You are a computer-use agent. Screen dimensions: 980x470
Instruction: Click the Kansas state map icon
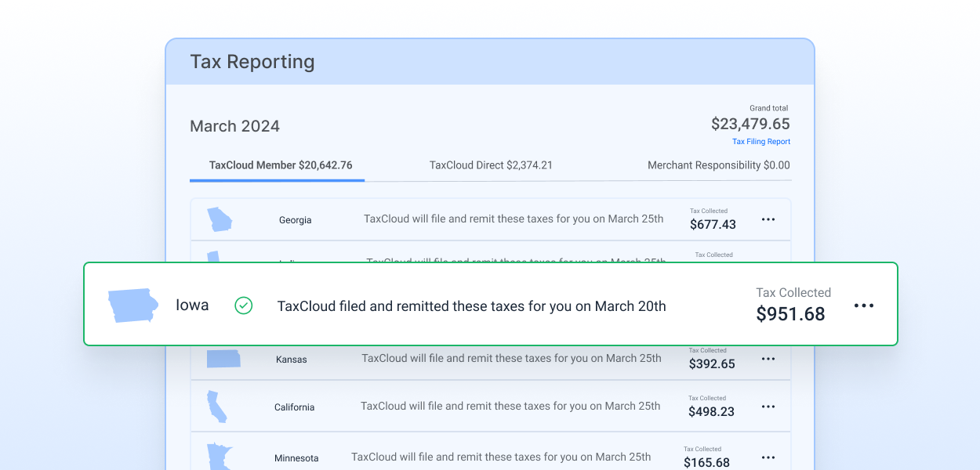[223, 359]
